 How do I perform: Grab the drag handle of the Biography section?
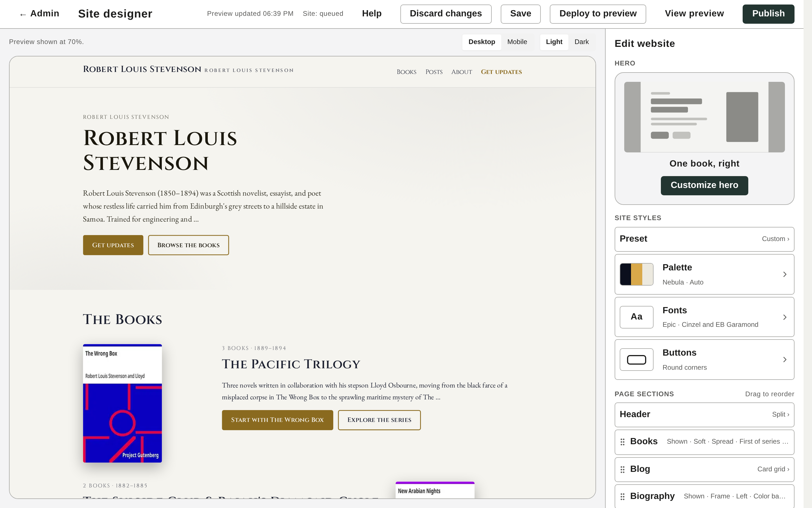pyautogui.click(x=623, y=496)
